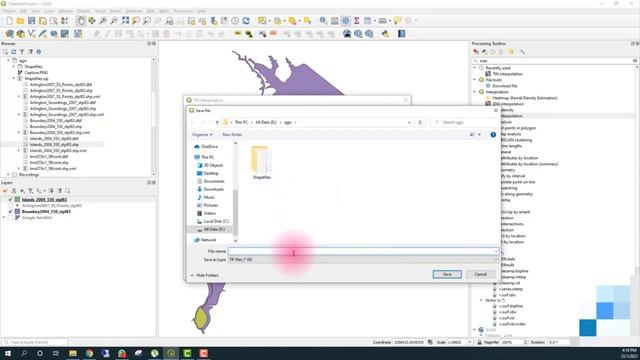Open the Help menu

tap(201, 11)
